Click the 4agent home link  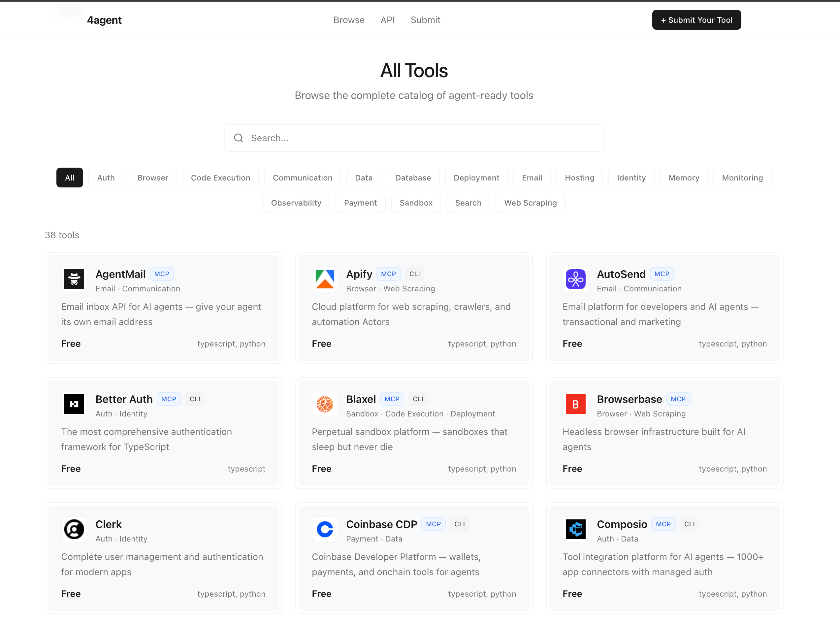pyautogui.click(x=104, y=20)
